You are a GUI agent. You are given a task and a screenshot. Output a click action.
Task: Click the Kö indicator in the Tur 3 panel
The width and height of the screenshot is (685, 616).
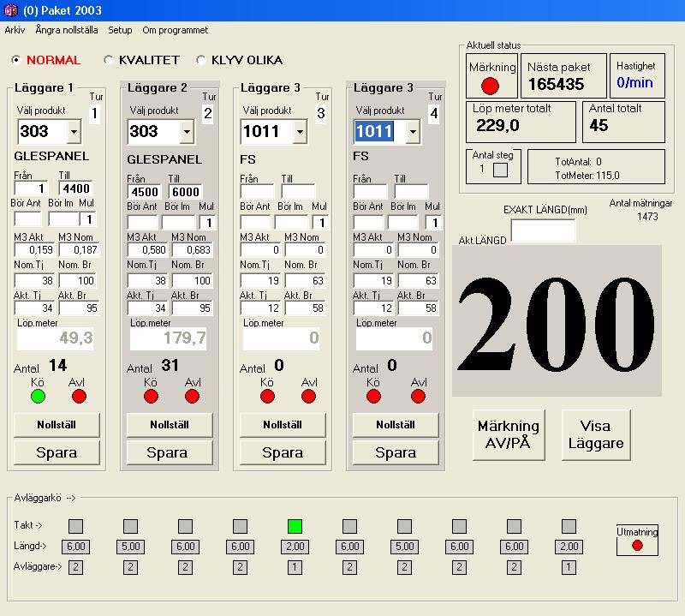point(267,397)
